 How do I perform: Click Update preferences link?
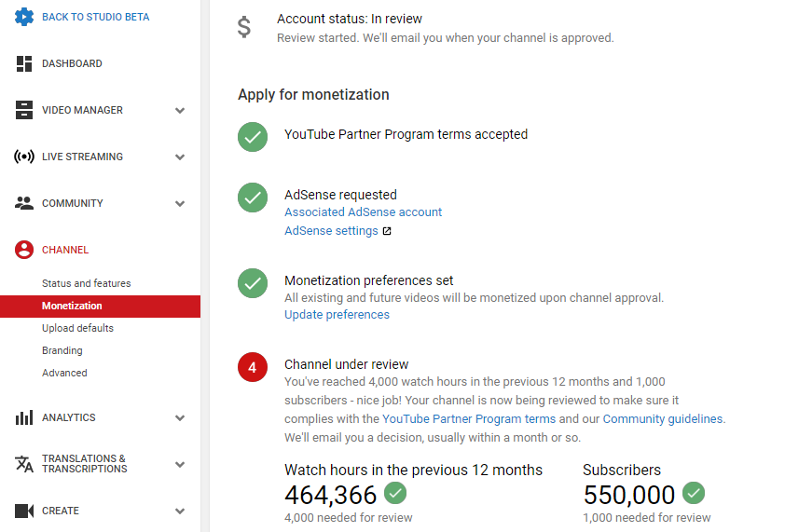(x=337, y=314)
